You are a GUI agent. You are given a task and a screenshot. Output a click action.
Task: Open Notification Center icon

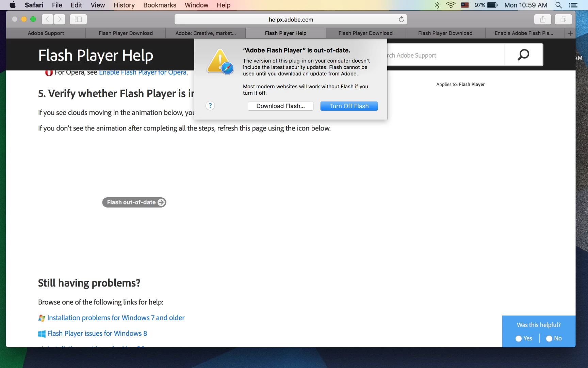(573, 5)
